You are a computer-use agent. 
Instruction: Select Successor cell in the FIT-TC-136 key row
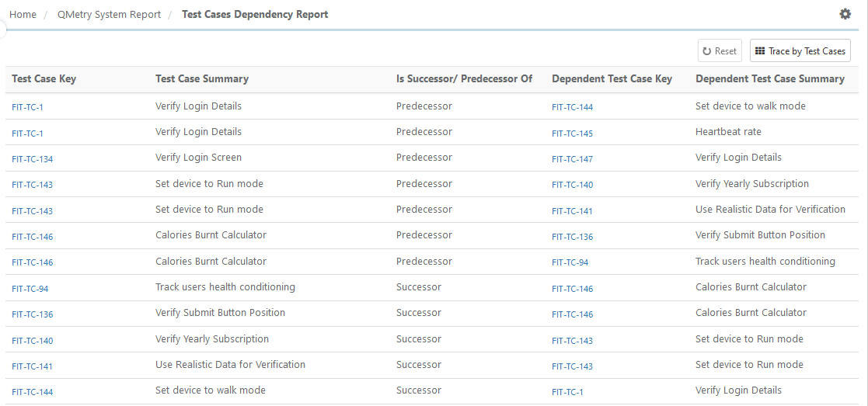419,313
